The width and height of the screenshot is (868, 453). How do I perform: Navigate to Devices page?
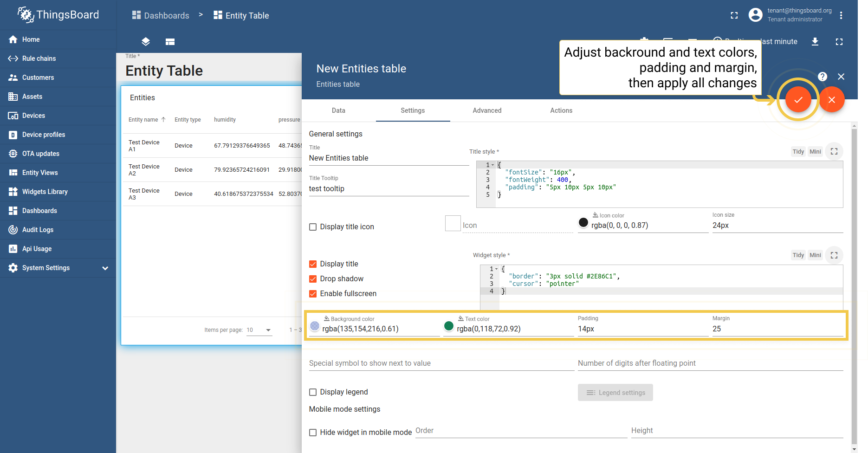(58, 116)
